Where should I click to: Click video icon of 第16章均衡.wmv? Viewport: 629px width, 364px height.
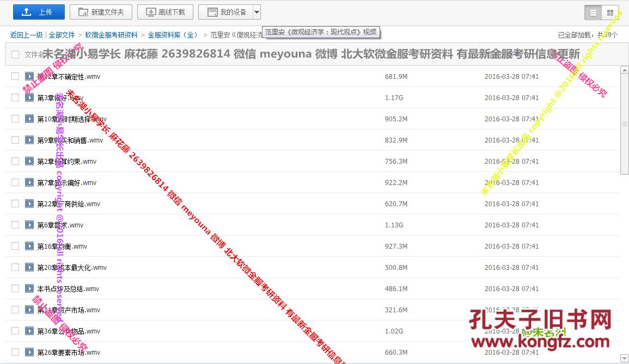coord(29,246)
